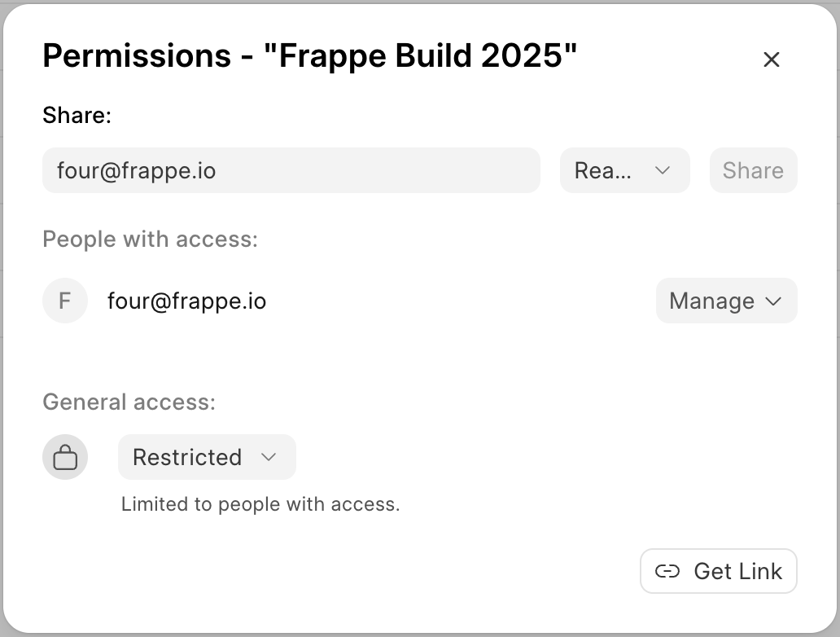Select the F avatar circle for four@frappe.io
The height and width of the screenshot is (637, 840).
point(65,301)
